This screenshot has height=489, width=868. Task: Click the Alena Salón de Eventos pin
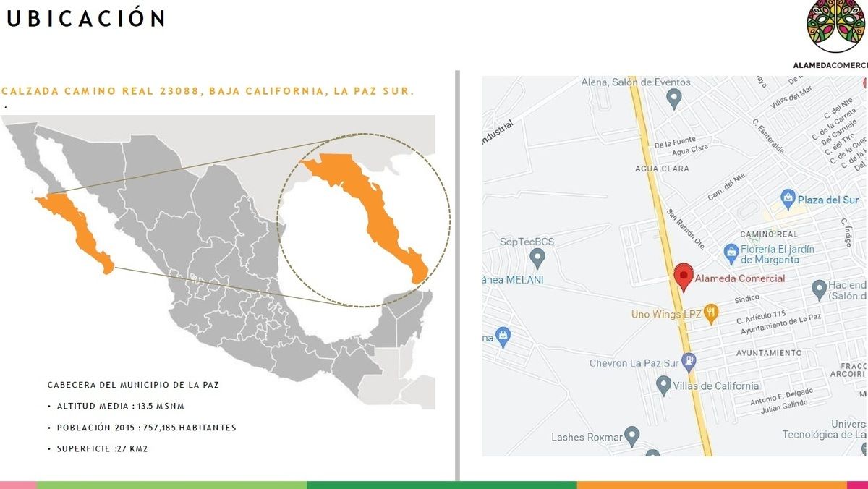(674, 98)
